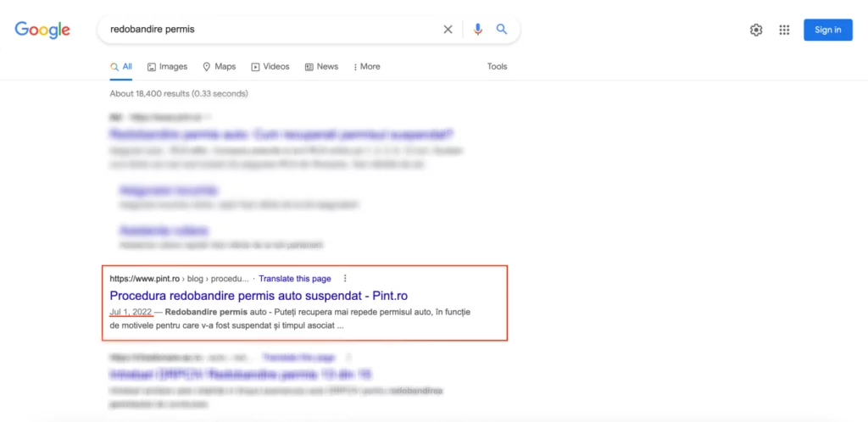Select the All results tab
Screen dimensions: 868x422
point(121,67)
